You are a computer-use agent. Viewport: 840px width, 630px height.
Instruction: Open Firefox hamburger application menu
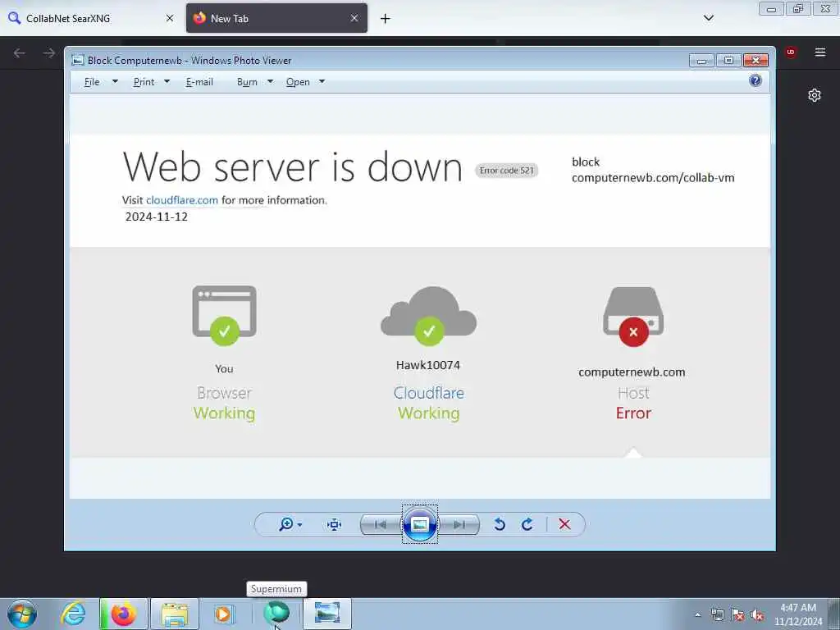[x=820, y=52]
